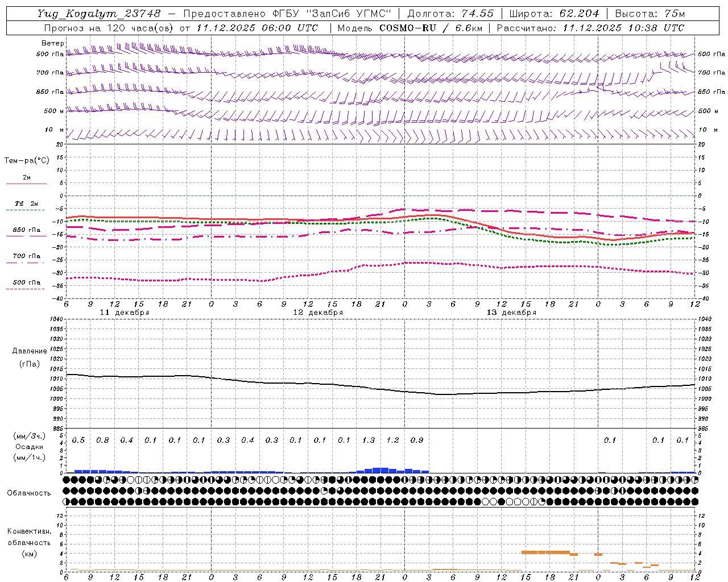Screen dimensions: 728x582
Task: Click the Широта: 62.204 value
Action: (554, 14)
